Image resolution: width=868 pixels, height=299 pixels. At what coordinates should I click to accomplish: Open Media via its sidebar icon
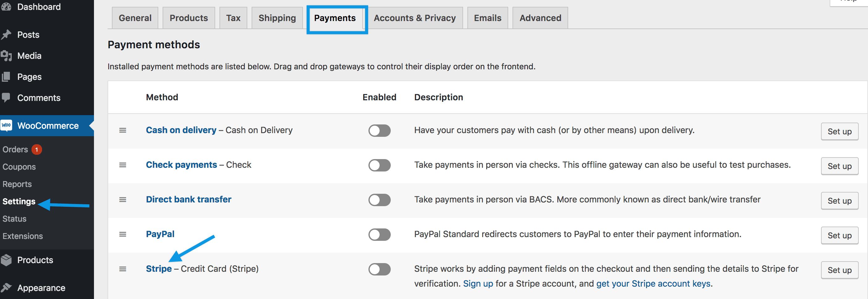click(x=6, y=56)
